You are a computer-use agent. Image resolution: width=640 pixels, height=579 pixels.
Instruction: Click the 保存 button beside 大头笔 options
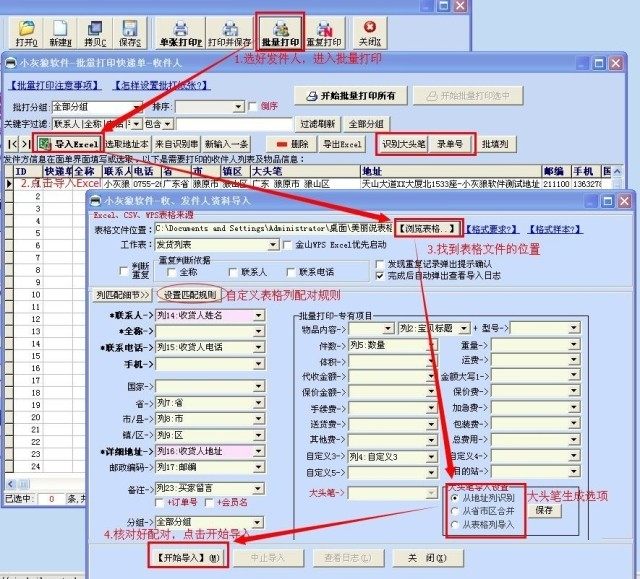[x=544, y=510]
